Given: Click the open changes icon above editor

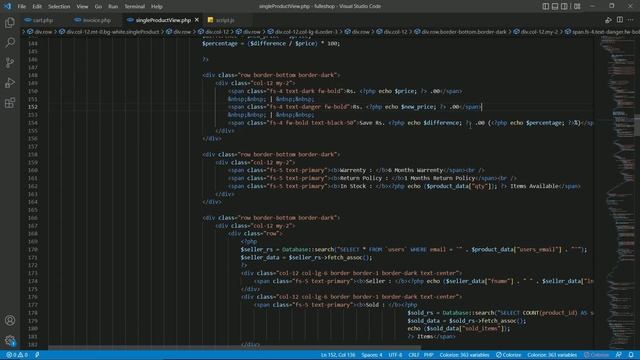Looking at the screenshot, I should (x=608, y=20).
